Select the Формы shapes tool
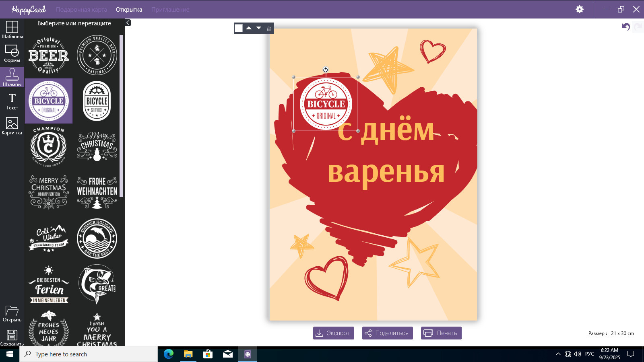Image resolution: width=644 pixels, height=362 pixels. (x=12, y=53)
